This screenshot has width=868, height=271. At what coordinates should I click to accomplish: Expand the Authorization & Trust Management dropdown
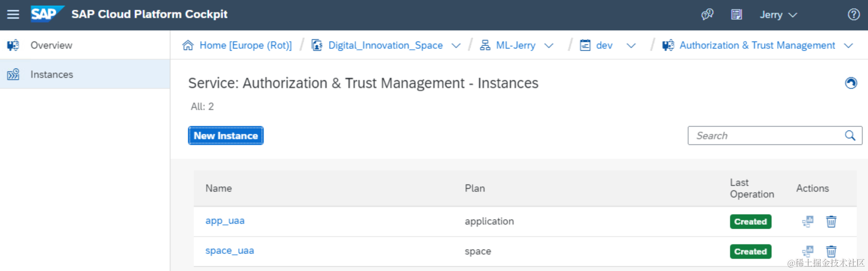pos(849,46)
